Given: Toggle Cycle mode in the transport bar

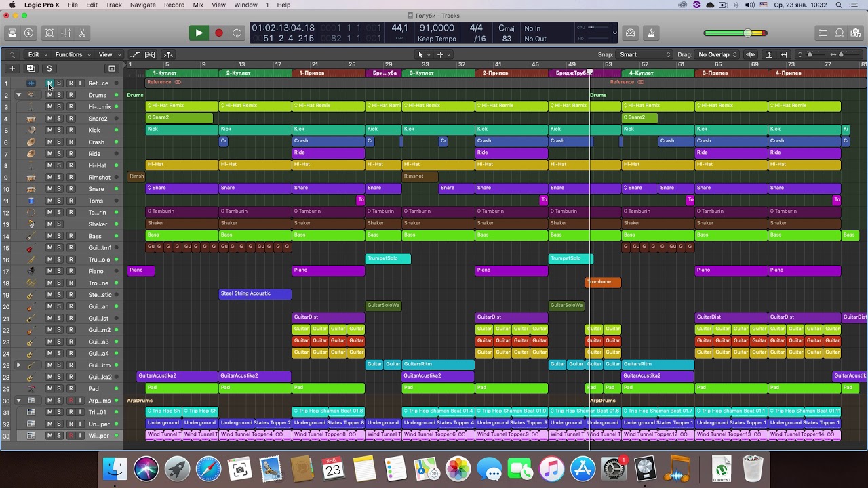Looking at the screenshot, I should [x=237, y=33].
